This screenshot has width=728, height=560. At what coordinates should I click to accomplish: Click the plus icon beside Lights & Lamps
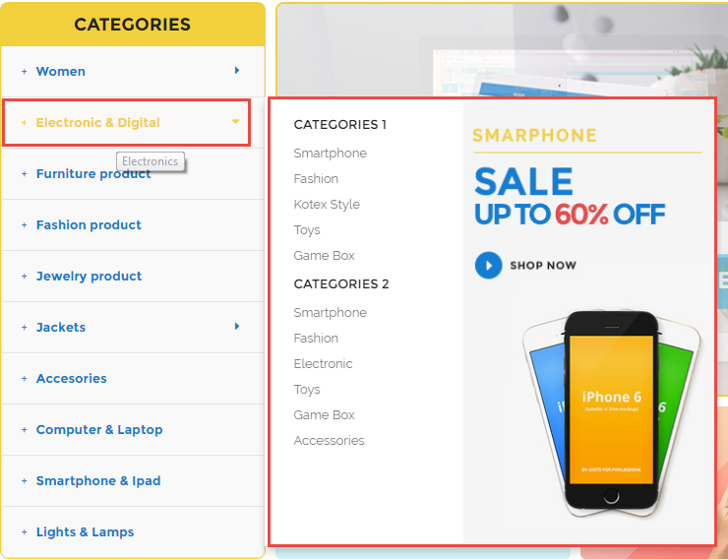click(x=25, y=531)
